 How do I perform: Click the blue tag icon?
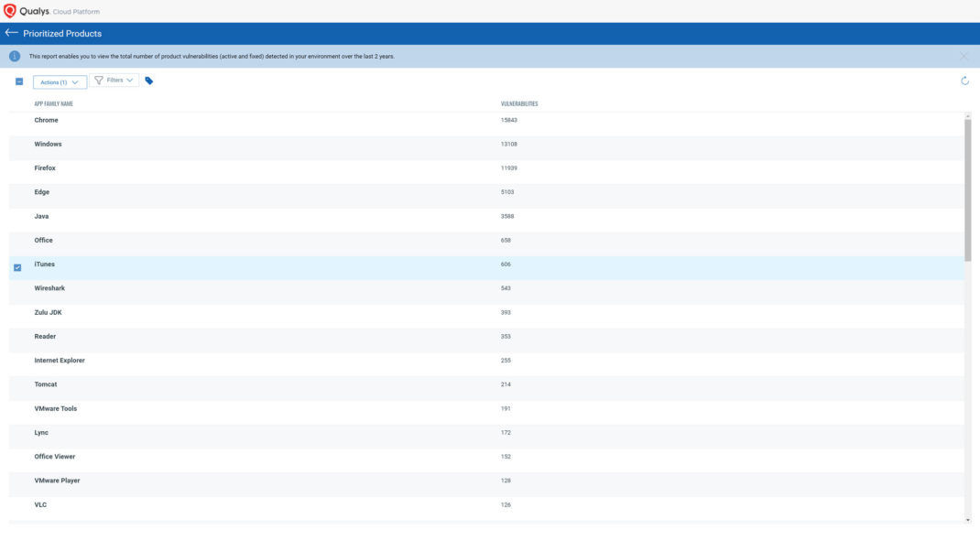(148, 81)
